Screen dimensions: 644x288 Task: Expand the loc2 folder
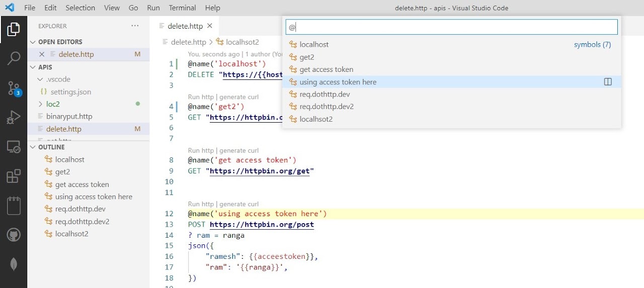pyautogui.click(x=41, y=104)
